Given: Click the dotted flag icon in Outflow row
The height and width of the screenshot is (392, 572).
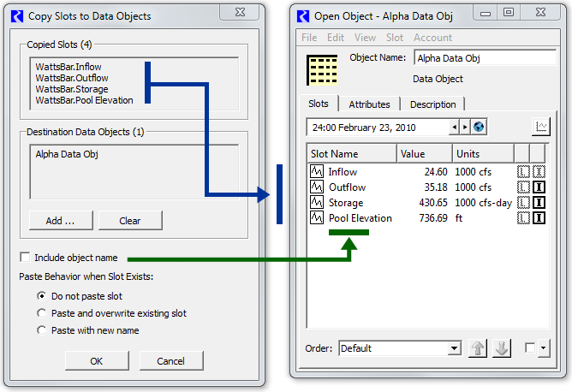Looking at the screenshot, I should click(x=523, y=187).
